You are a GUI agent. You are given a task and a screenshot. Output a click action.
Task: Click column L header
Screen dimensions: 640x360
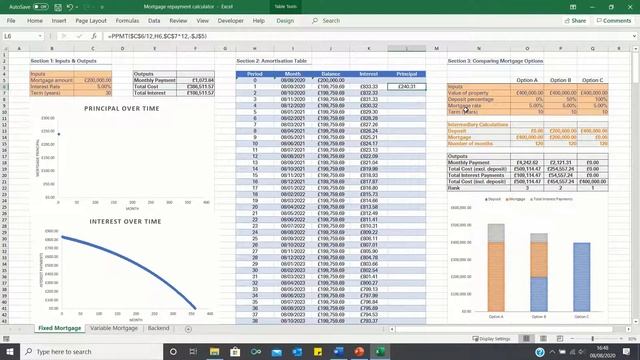point(407,49)
